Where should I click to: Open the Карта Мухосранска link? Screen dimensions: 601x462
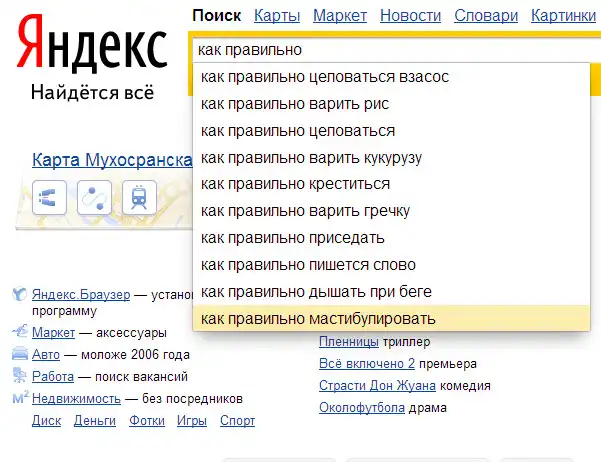click(111, 160)
